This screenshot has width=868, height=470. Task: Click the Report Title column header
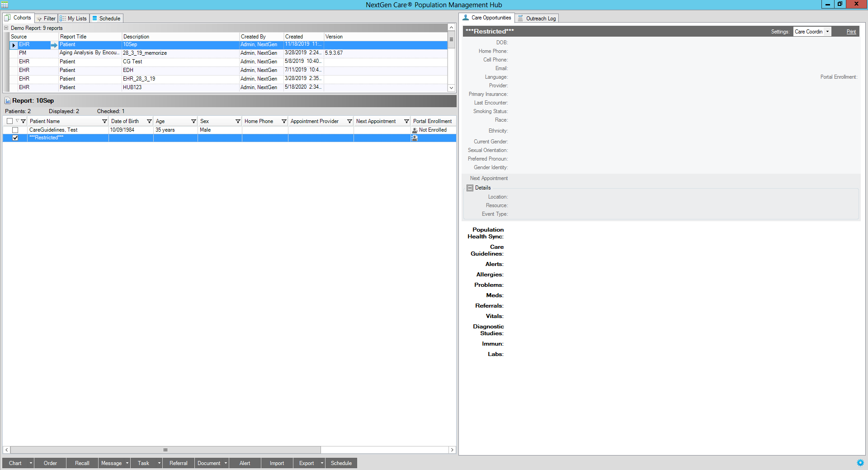pyautogui.click(x=90, y=37)
